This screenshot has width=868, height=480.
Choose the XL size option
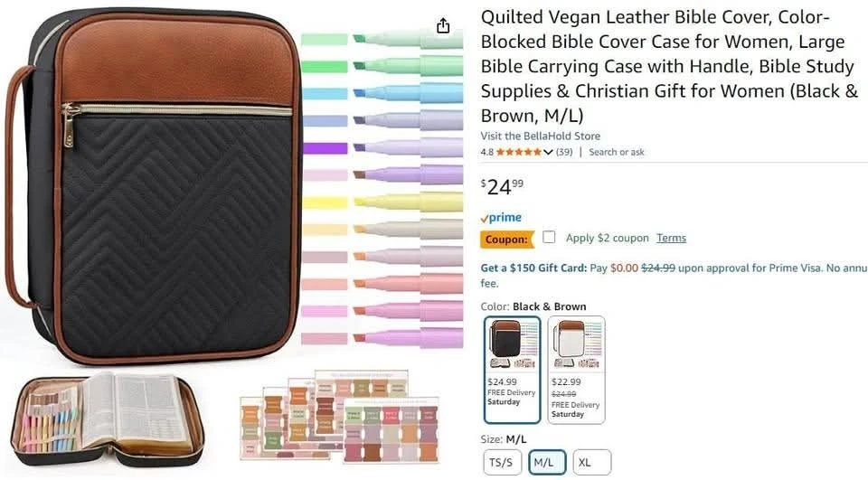coord(591,463)
